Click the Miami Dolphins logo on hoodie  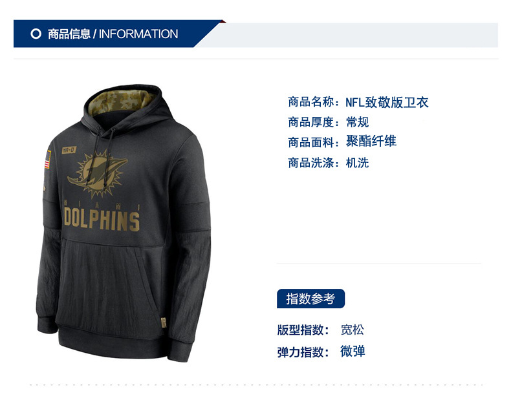point(97,174)
